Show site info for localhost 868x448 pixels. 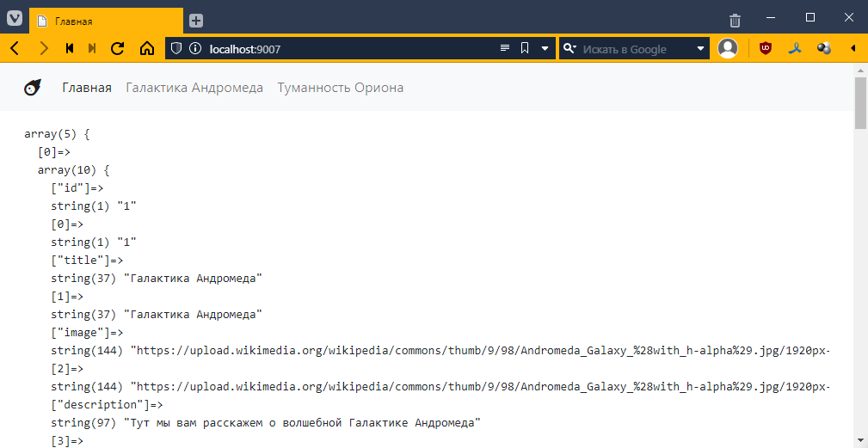click(194, 49)
